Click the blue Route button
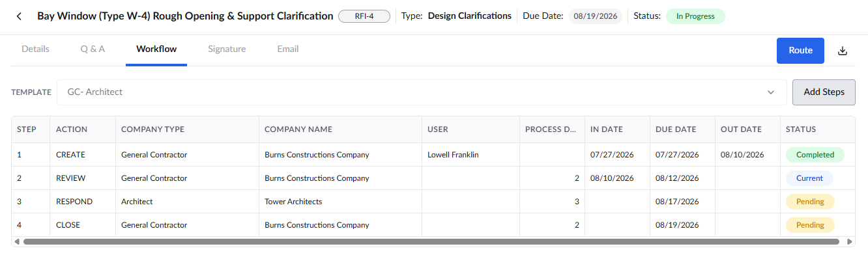Screen dimensions: 868x255 click(800, 51)
